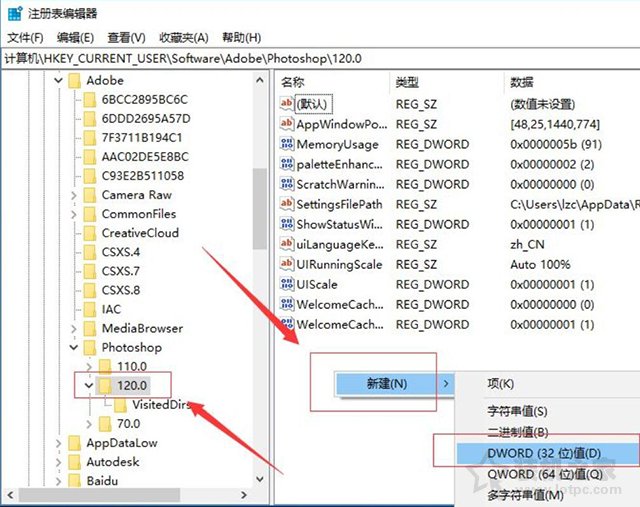The height and width of the screenshot is (507, 640).
Task: Click the CommonFiles folder icon
Action: (x=89, y=214)
